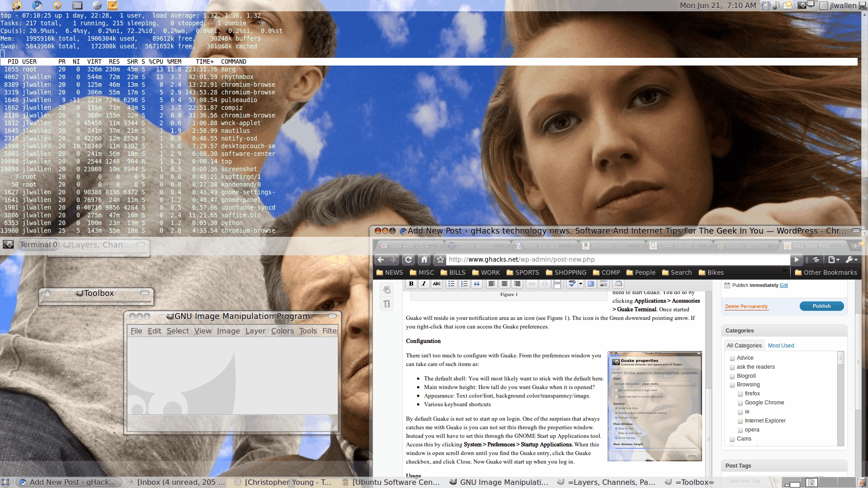868x488 pixels.
Task: Switch to Ubuntu Software Center taskbar window
Action: click(392, 482)
